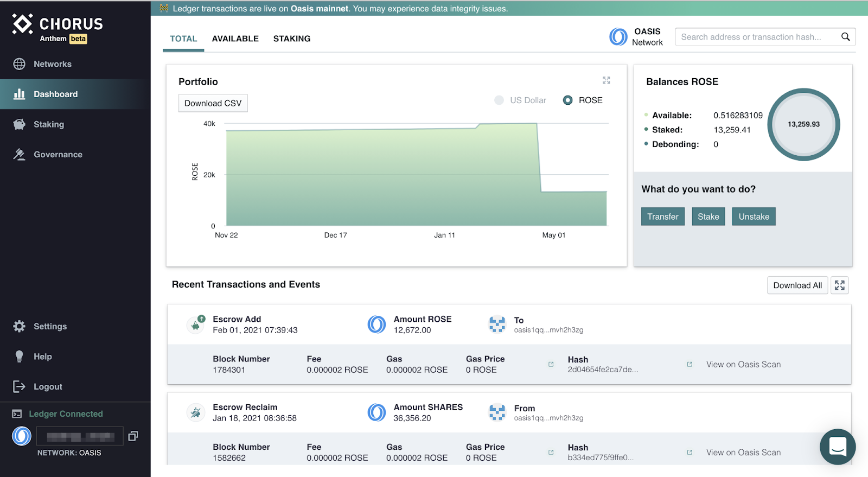Click the balance donut chart showing 13,259.93

tap(804, 124)
